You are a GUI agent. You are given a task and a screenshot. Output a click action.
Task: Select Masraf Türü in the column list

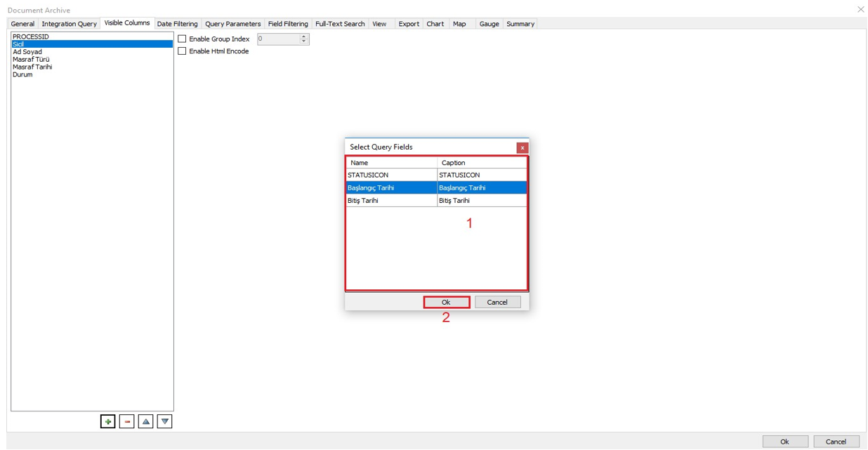(x=31, y=60)
